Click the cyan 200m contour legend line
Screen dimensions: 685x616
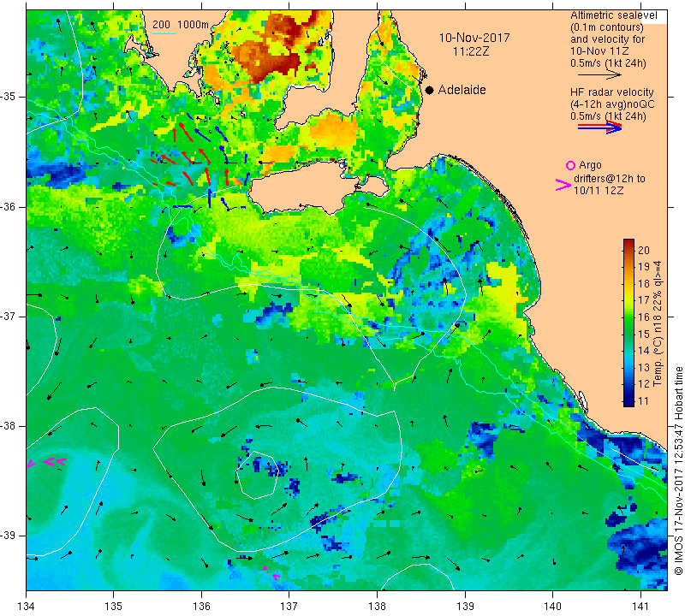pyautogui.click(x=164, y=33)
